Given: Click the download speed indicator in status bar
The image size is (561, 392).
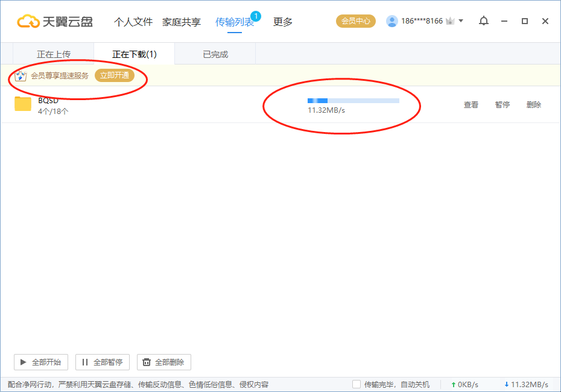Looking at the screenshot, I should (x=526, y=385).
